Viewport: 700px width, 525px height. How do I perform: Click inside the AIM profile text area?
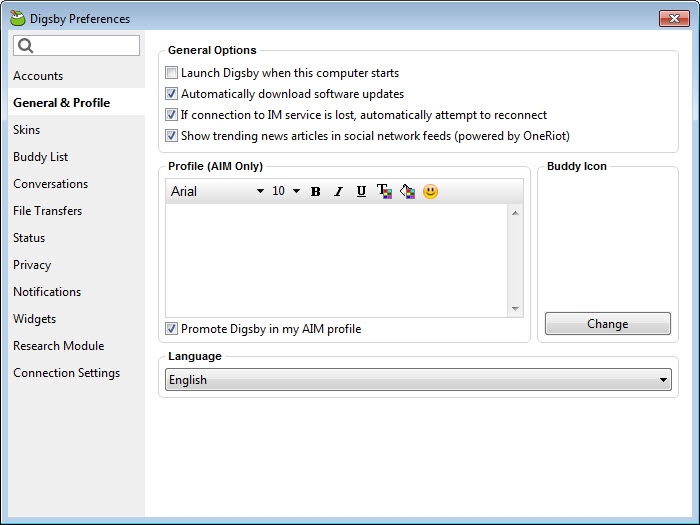pyautogui.click(x=336, y=261)
